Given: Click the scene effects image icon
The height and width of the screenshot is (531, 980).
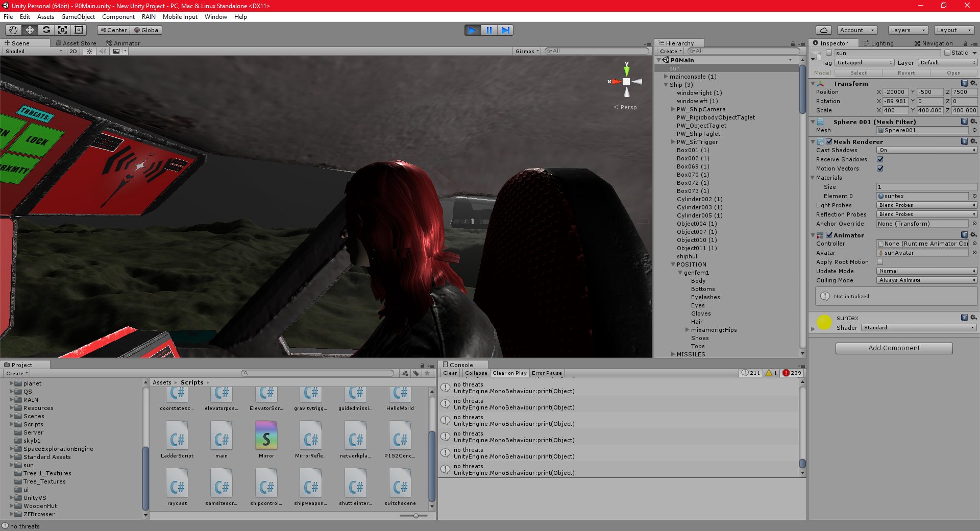Looking at the screenshot, I should (116, 51).
